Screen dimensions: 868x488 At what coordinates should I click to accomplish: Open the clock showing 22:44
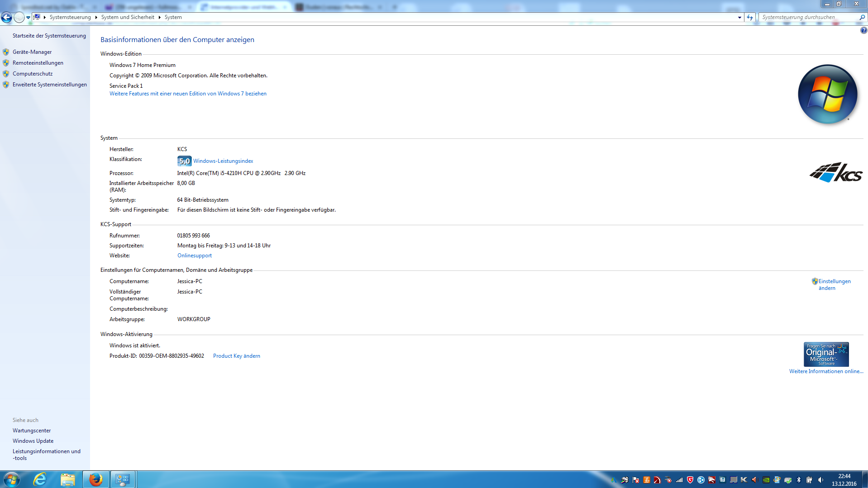coord(844,480)
